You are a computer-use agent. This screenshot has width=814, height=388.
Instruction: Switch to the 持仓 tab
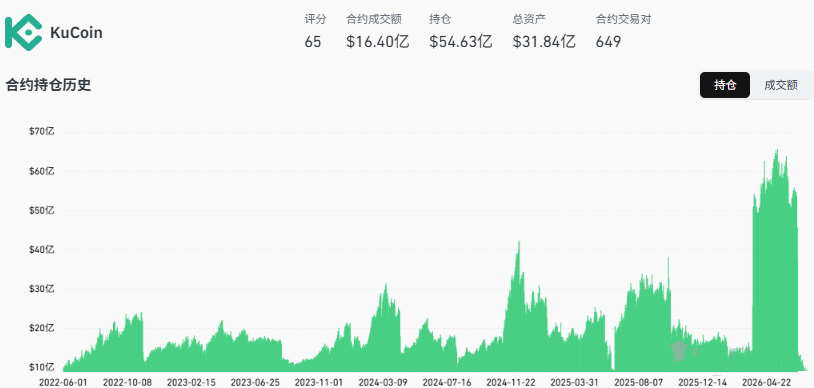point(725,85)
